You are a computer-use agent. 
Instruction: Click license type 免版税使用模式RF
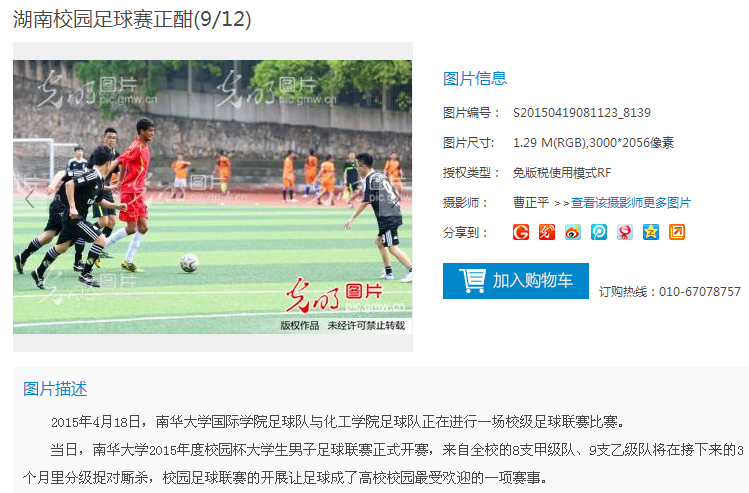[x=562, y=172]
